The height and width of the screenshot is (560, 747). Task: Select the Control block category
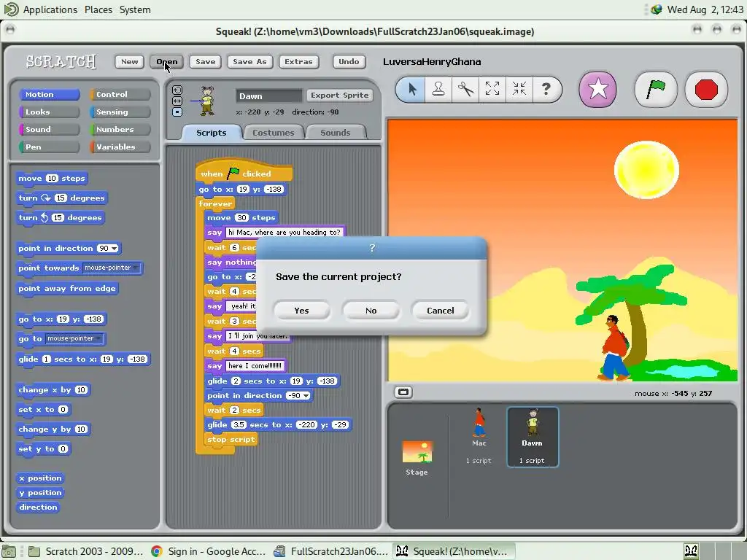point(120,94)
